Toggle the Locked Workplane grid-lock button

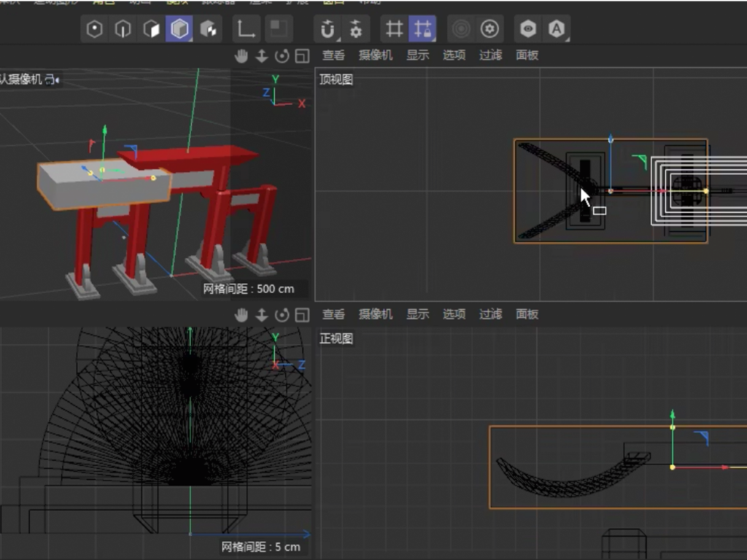(422, 29)
